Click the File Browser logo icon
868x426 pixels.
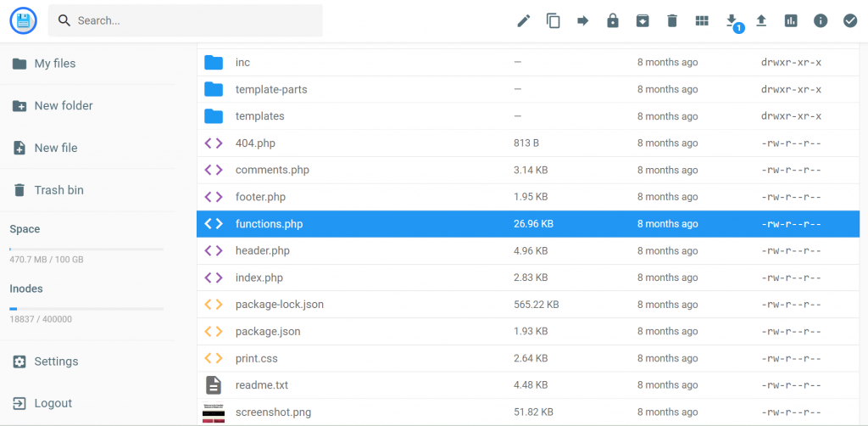coord(23,21)
